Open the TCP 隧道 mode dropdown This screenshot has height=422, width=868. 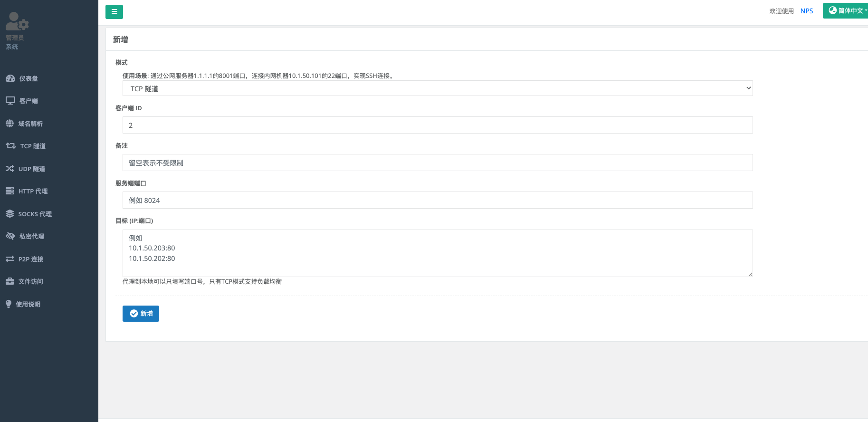tap(437, 88)
